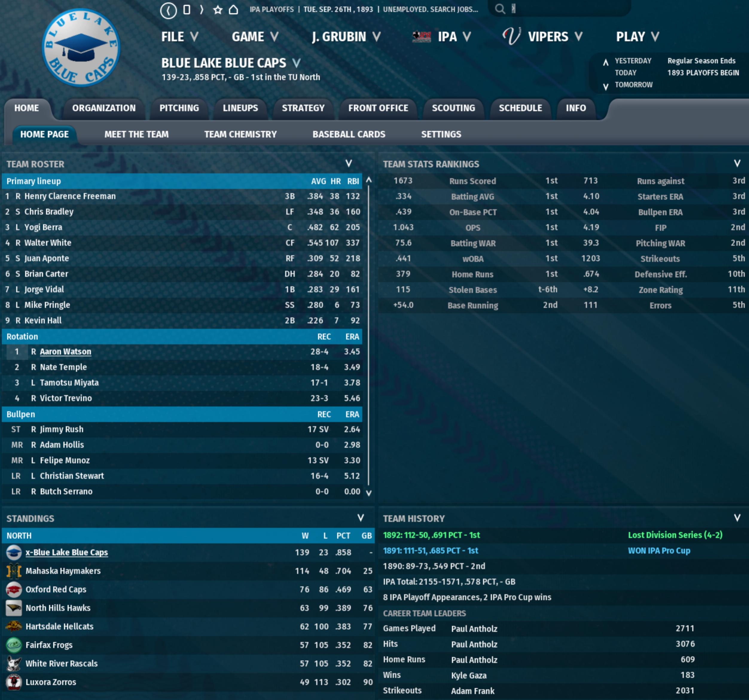The image size is (749, 700).
Task: Open the Standings panel dropdown chevron
Action: click(360, 518)
